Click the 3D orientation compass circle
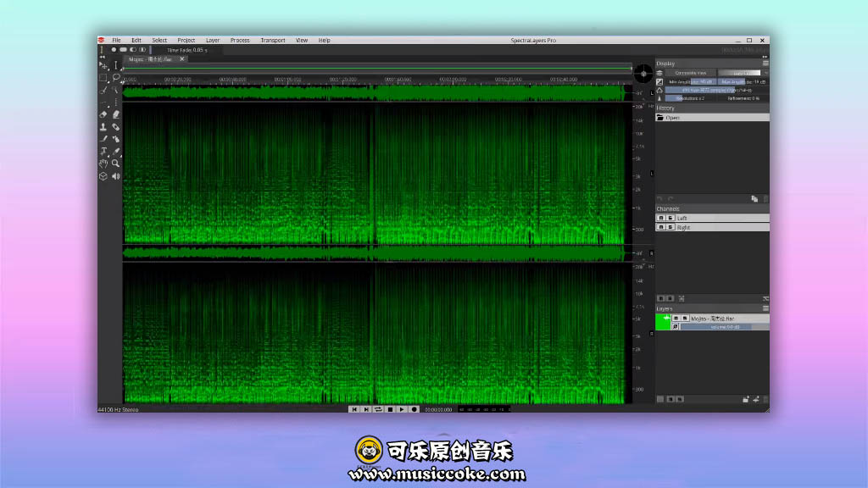The width and height of the screenshot is (868, 488). point(643,73)
